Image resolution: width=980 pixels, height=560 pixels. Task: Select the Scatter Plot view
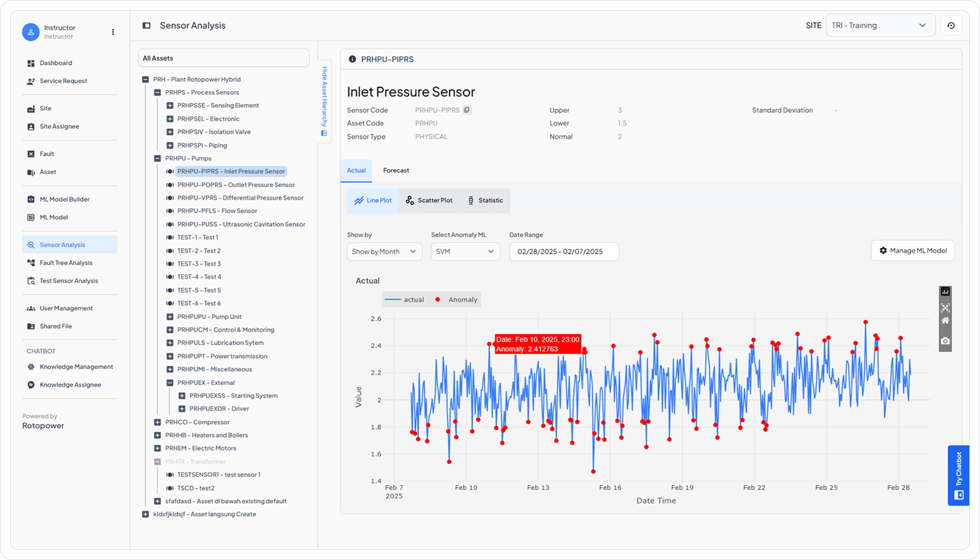click(x=429, y=200)
